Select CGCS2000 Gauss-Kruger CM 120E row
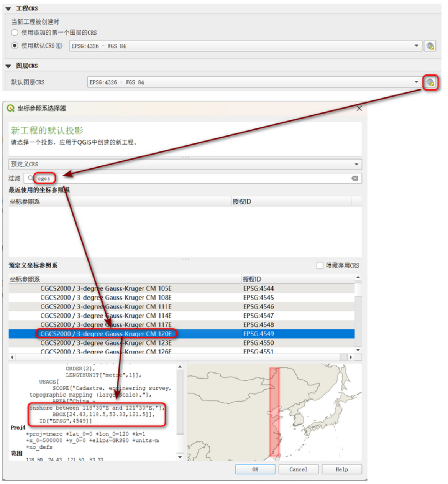The width and height of the screenshot is (448, 484). (x=182, y=334)
